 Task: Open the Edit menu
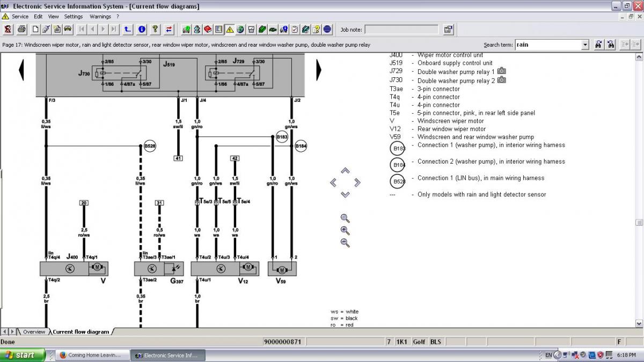pyautogui.click(x=38, y=17)
